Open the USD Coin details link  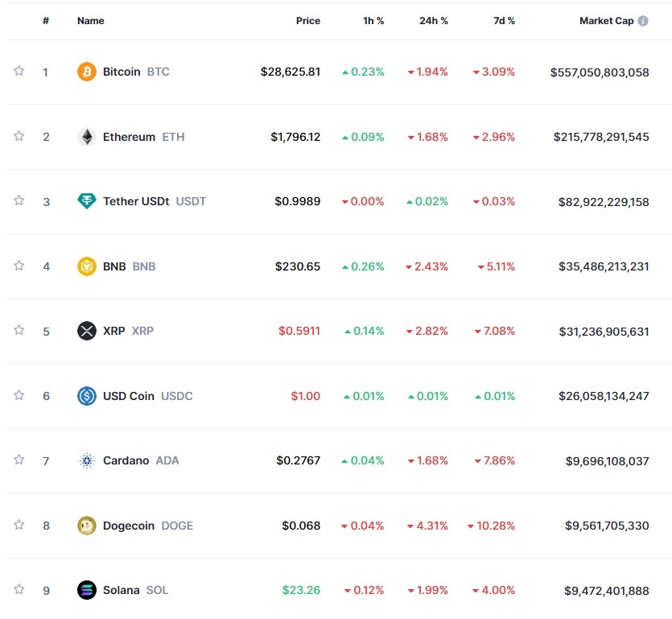(x=126, y=396)
